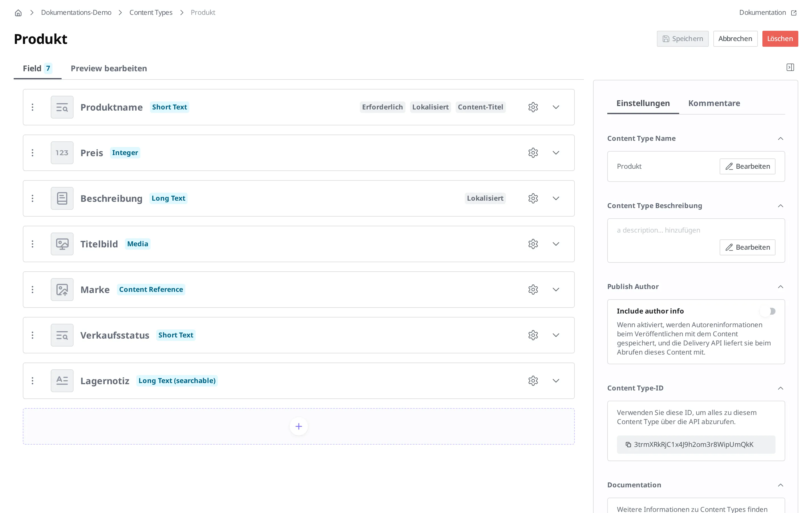812x513 pixels.
Task: Expand the Produktname field row
Action: pyautogui.click(x=556, y=107)
